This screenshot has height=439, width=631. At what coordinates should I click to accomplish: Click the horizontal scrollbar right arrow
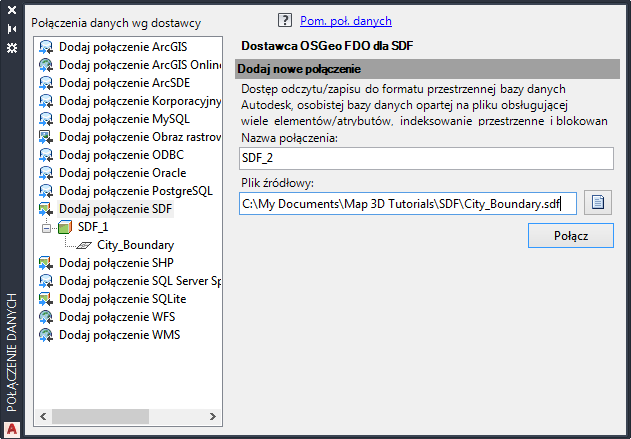click(213, 416)
